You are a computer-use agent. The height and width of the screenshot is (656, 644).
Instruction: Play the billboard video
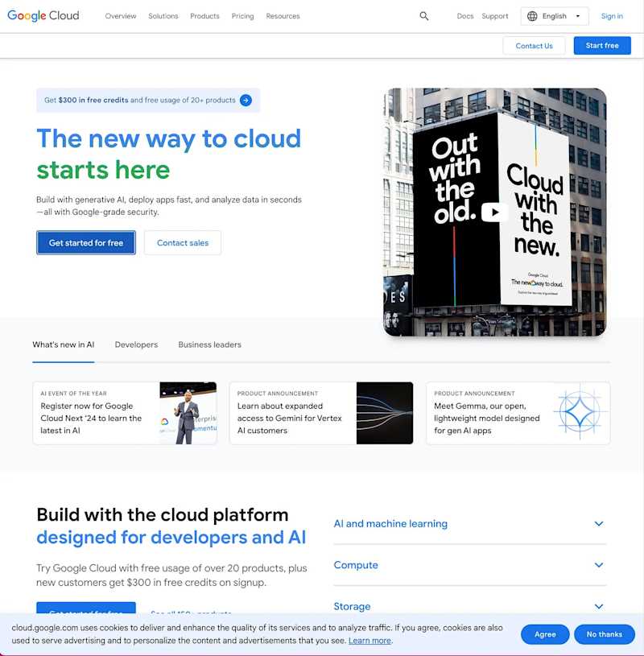494,212
